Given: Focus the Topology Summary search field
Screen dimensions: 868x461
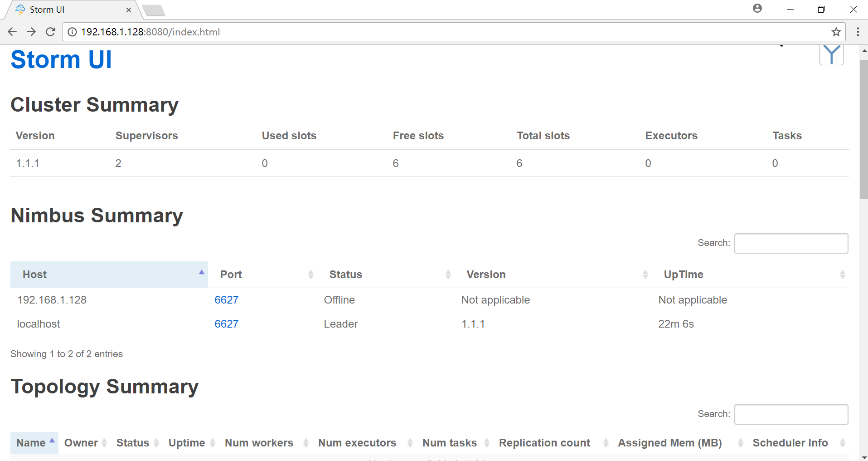Looking at the screenshot, I should tap(791, 414).
